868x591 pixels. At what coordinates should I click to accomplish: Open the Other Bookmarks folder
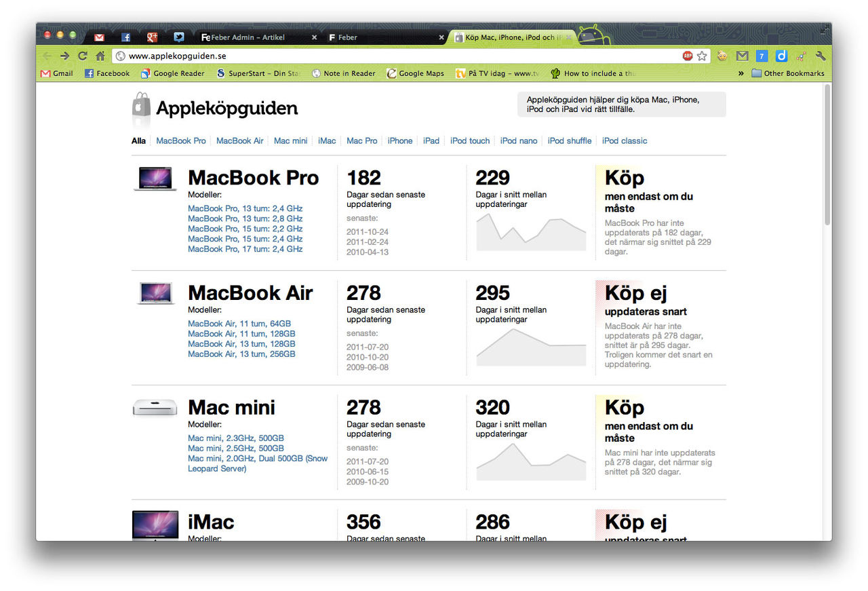(x=788, y=73)
